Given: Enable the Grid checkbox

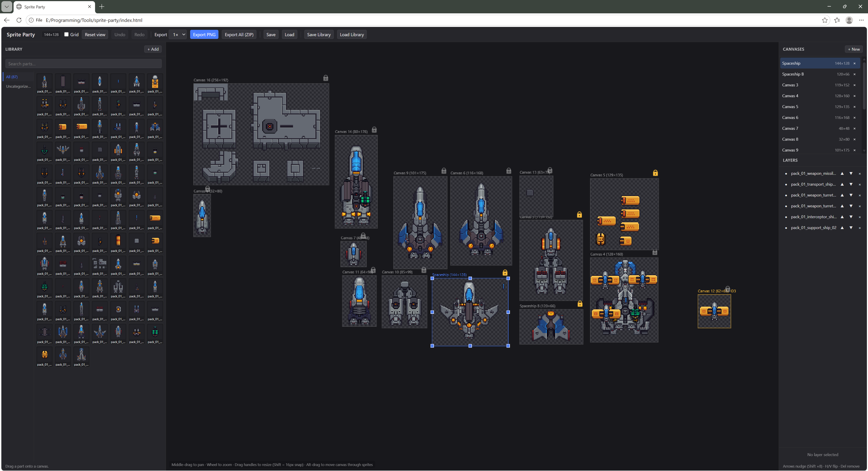Looking at the screenshot, I should coord(66,34).
